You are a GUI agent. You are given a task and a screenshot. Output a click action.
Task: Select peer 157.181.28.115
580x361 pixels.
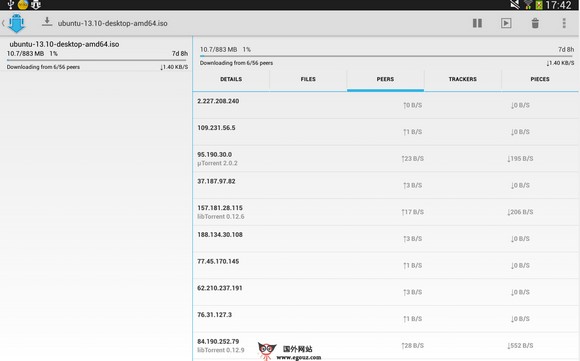coord(385,212)
